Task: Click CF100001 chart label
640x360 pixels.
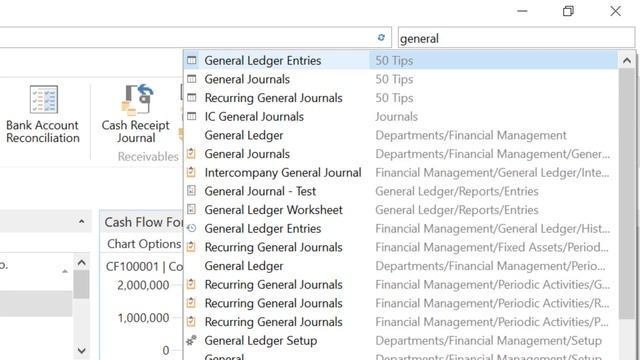Action: 132,267
